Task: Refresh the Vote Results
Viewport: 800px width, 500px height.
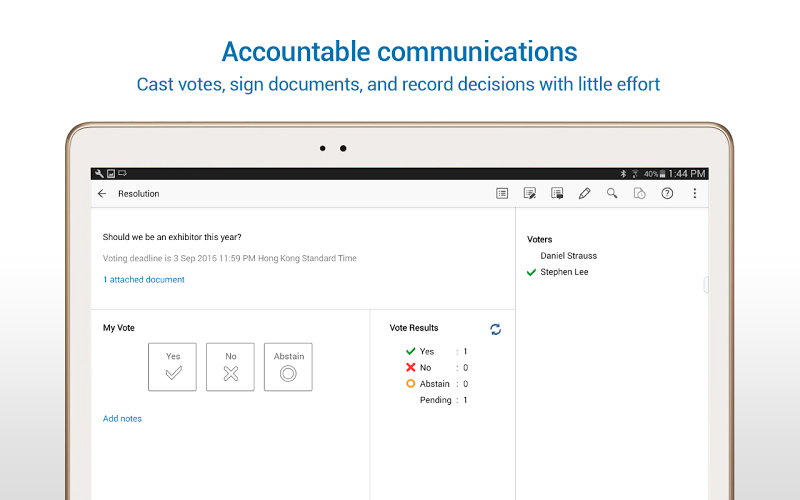Action: tap(496, 329)
